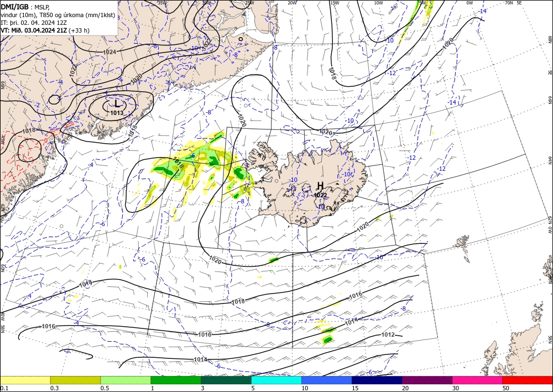Viewport: 553px width, 392px height.
Task: Select the pink 30–50 legend swatch
Action: pyautogui.click(x=478, y=380)
